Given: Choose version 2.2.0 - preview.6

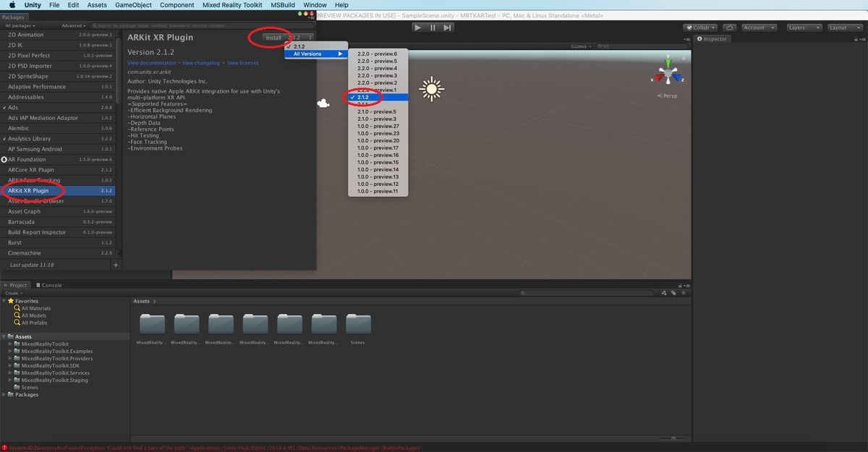Looking at the screenshot, I should click(378, 54).
